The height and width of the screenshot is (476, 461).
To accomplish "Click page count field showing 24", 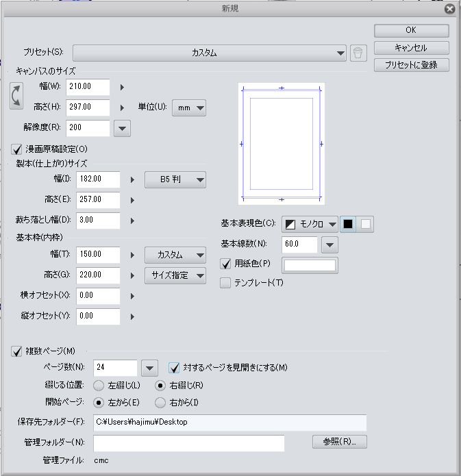I will pyautogui.click(x=115, y=368).
